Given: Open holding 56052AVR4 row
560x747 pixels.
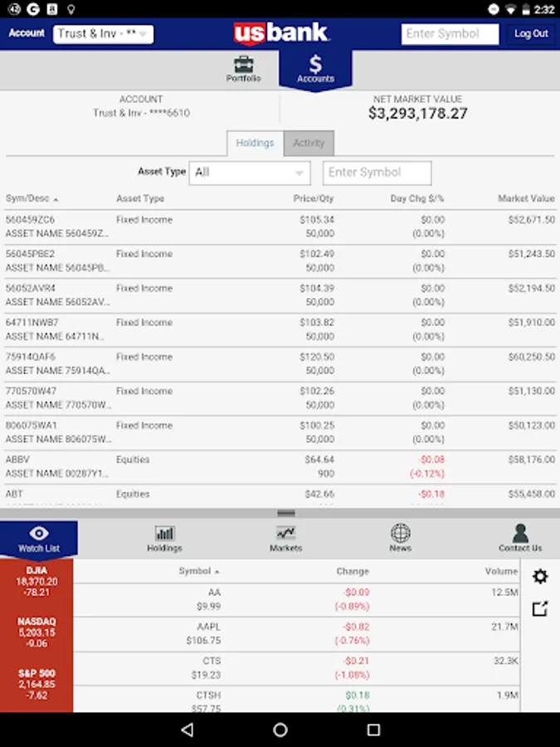Looking at the screenshot, I should click(280, 295).
